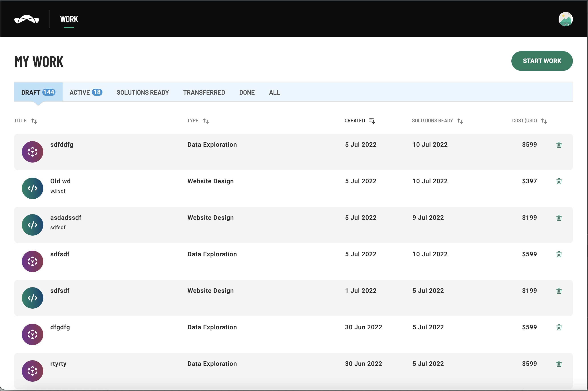Screen dimensions: 588x391
Task: Open the asdadssdf work item title
Action: (66, 218)
